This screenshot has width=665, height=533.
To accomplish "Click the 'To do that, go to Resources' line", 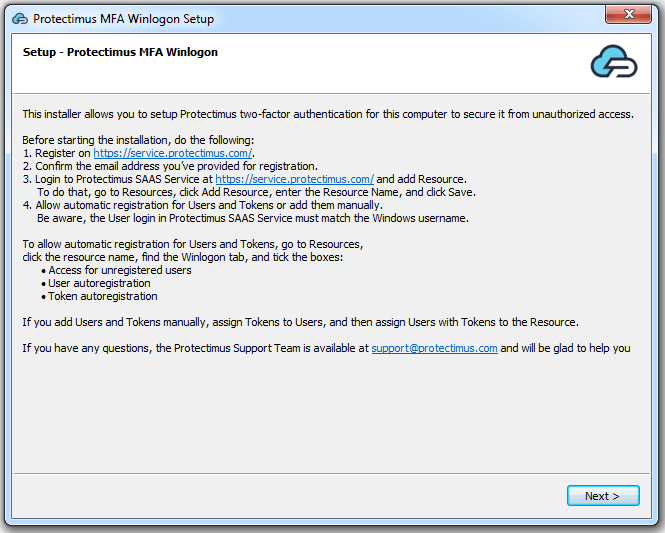I will 256,192.
